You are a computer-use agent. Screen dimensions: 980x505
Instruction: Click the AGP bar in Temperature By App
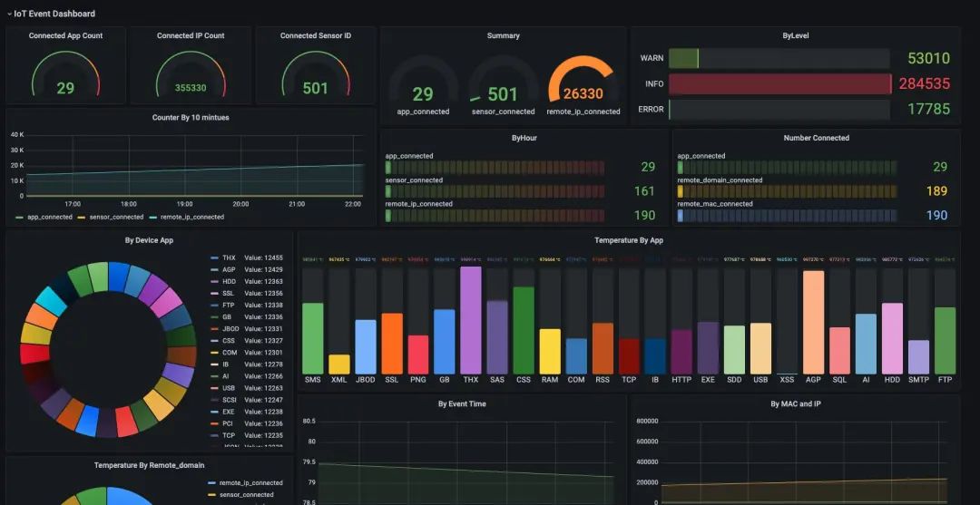point(813,322)
